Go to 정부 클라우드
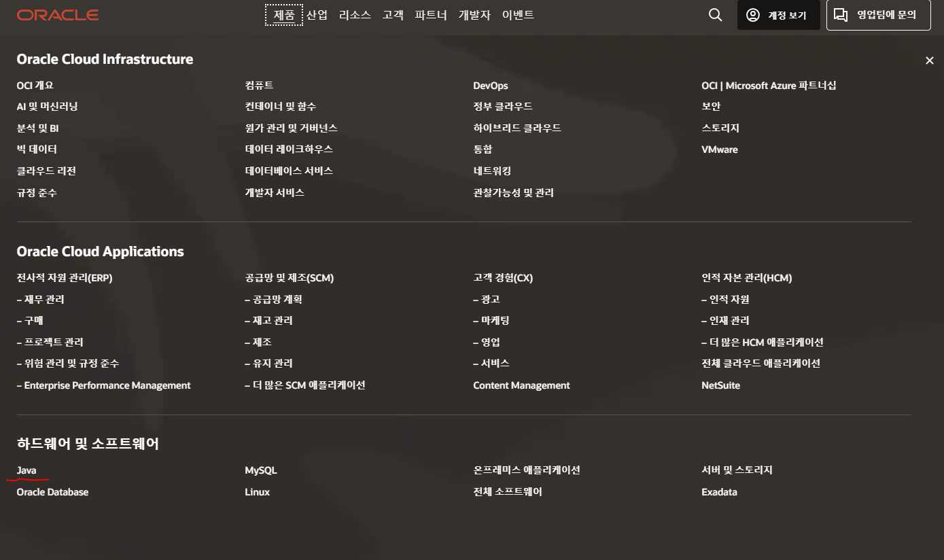The height and width of the screenshot is (560, 944). click(503, 107)
